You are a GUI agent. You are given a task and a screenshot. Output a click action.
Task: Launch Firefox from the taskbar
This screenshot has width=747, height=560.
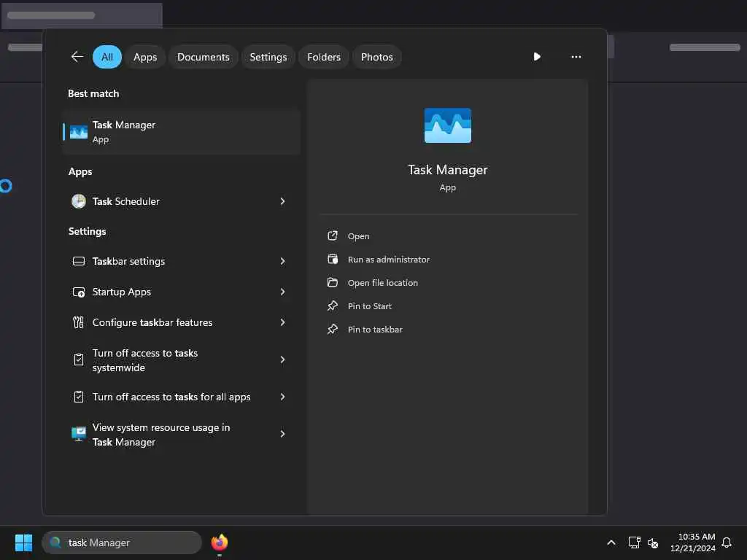click(219, 542)
